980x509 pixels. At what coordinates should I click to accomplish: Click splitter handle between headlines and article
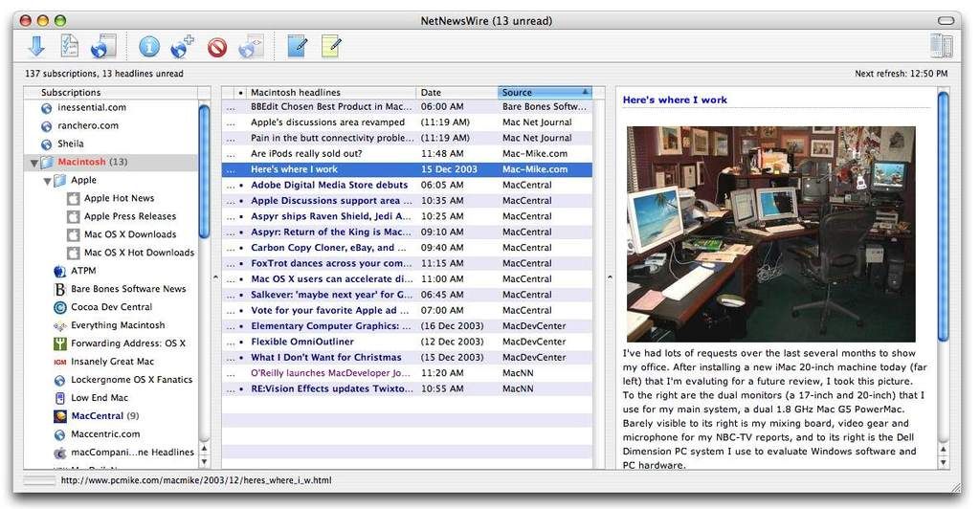click(610, 277)
